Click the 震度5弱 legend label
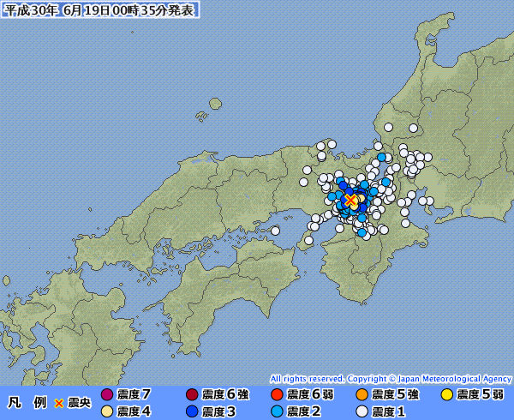The width and height of the screenshot is (514, 420). pos(481,394)
